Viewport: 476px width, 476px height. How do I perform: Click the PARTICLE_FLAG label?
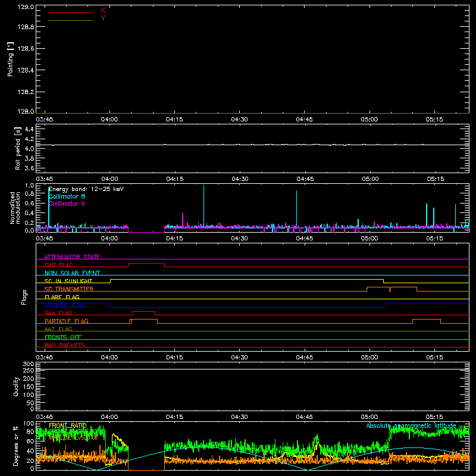pyautogui.click(x=67, y=321)
